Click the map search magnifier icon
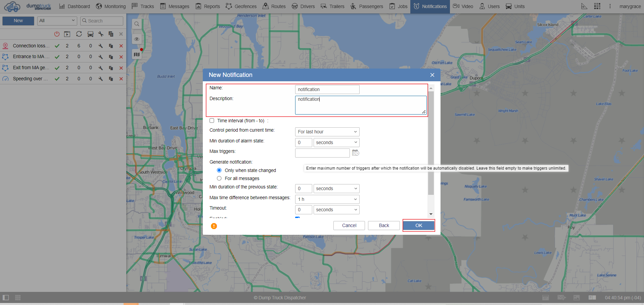 click(x=137, y=24)
